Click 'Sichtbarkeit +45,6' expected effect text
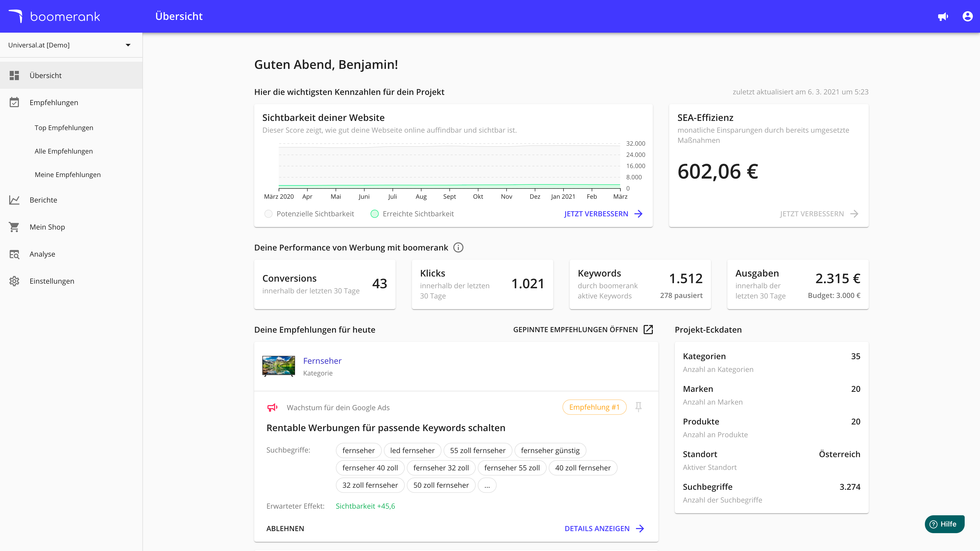This screenshot has height=551, width=980. pos(365,506)
